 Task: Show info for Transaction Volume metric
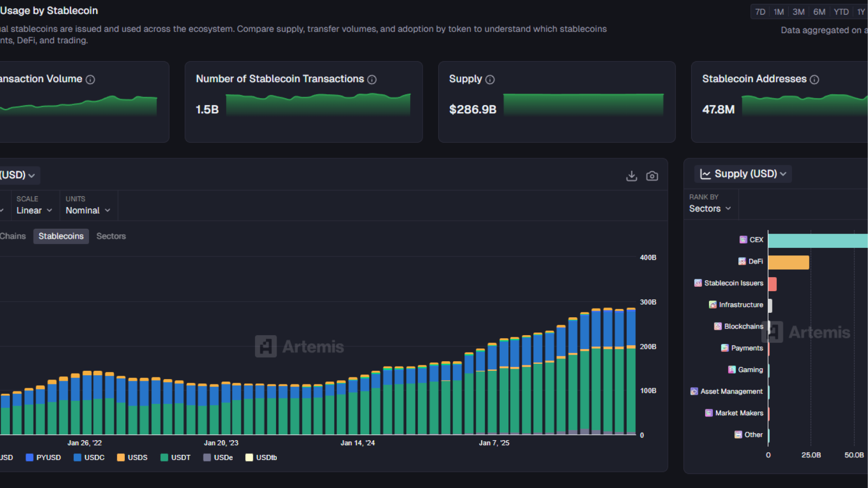click(x=91, y=80)
